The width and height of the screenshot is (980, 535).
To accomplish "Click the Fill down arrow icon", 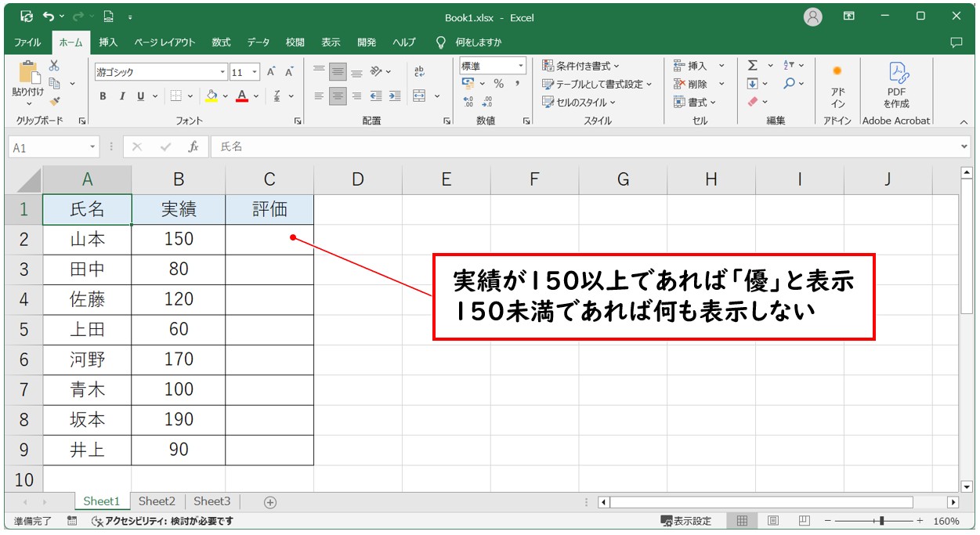I will tap(752, 84).
